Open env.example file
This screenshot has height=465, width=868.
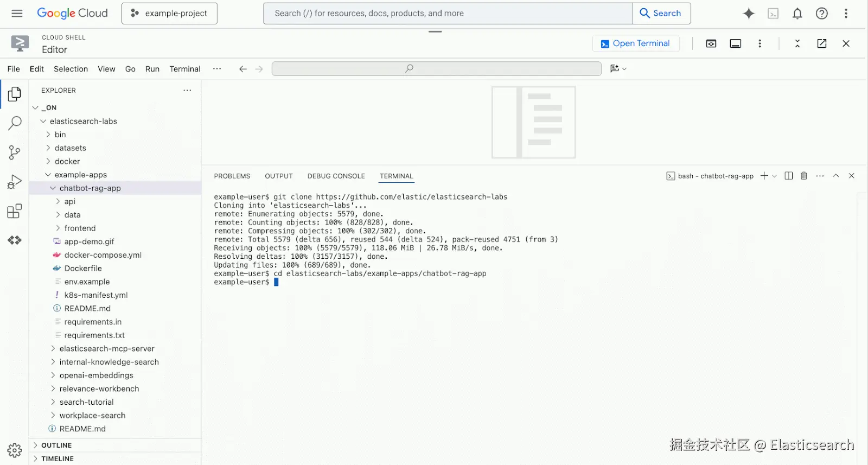87,282
